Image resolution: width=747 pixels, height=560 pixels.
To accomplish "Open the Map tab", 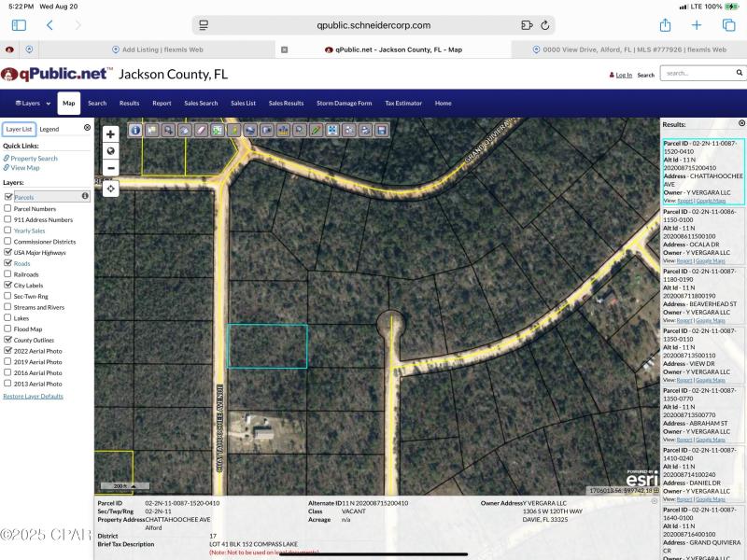I will coord(68,104).
